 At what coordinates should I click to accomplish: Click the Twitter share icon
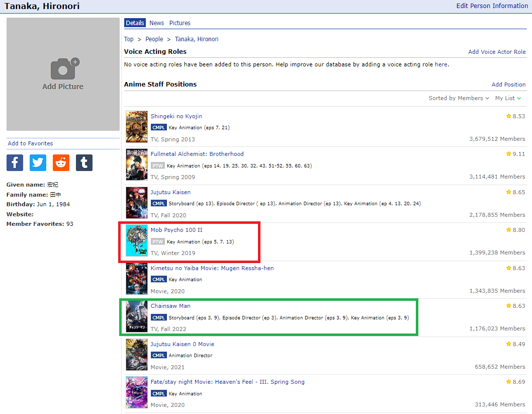38,162
